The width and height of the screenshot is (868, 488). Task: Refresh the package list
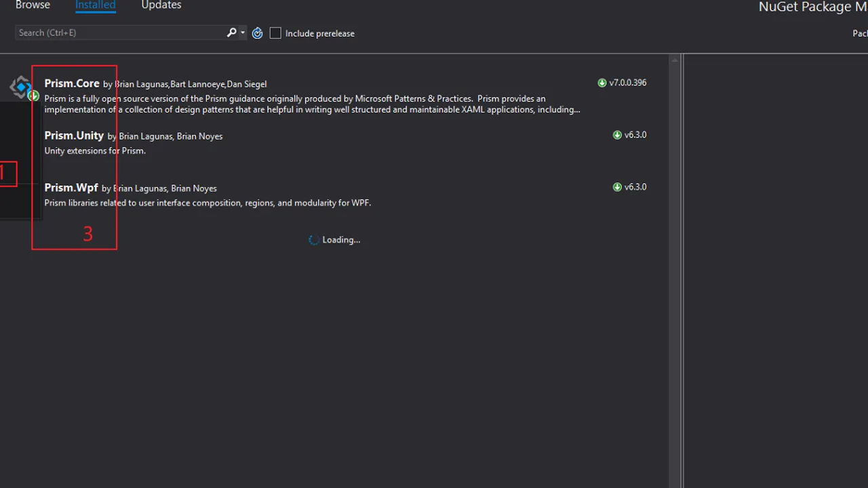click(x=257, y=33)
